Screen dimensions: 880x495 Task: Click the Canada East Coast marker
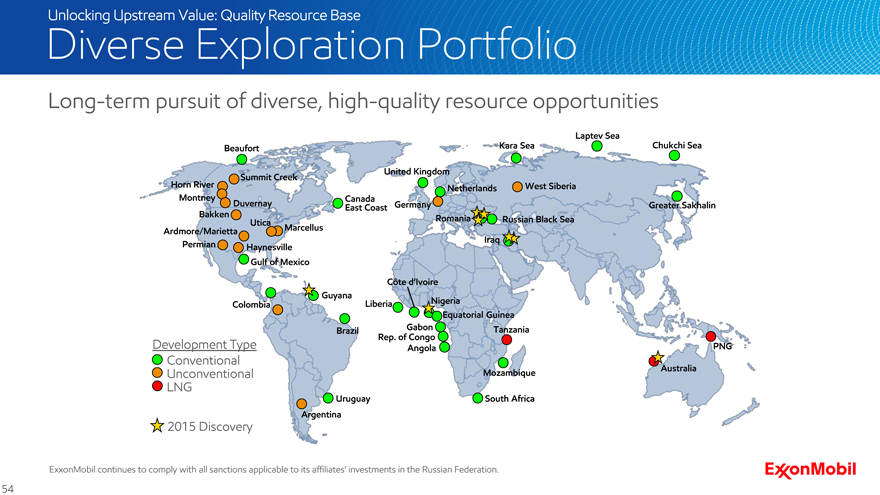337,203
